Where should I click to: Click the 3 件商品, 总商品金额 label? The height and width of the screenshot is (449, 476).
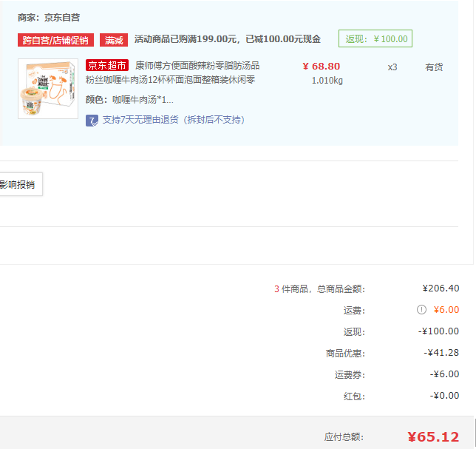[x=319, y=288]
